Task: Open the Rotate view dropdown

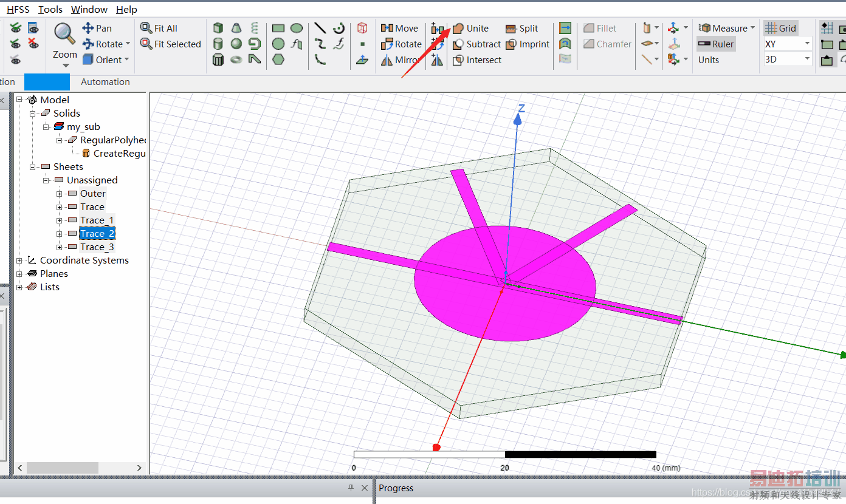Action: tap(128, 44)
